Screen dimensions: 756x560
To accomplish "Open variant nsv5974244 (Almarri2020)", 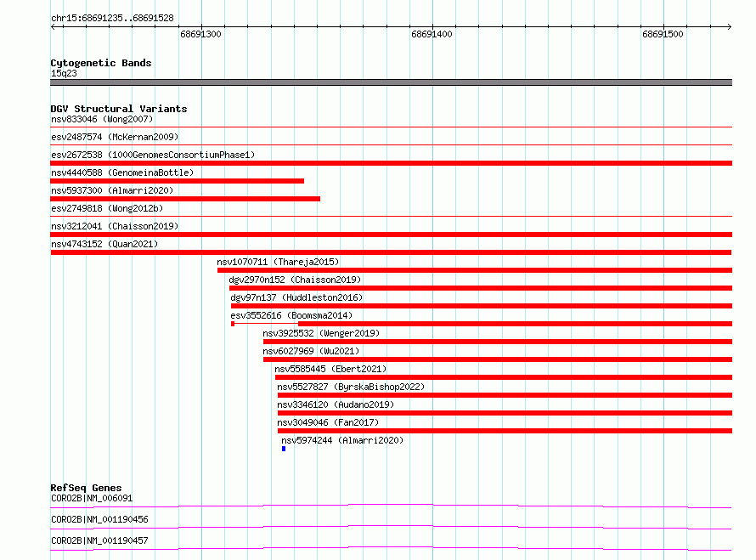I will [x=342, y=440].
